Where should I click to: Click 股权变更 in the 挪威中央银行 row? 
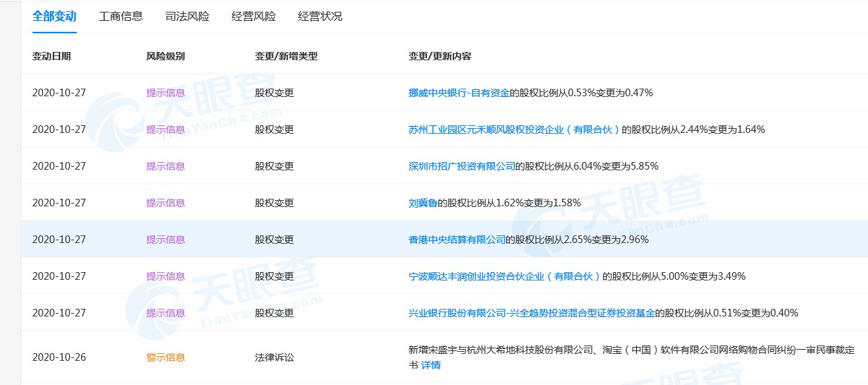[274, 92]
